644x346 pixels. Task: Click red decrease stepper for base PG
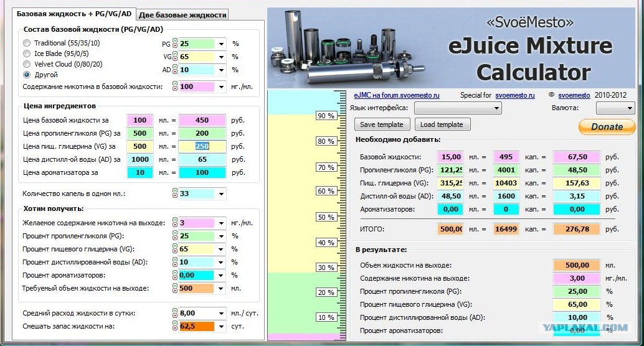point(175,45)
